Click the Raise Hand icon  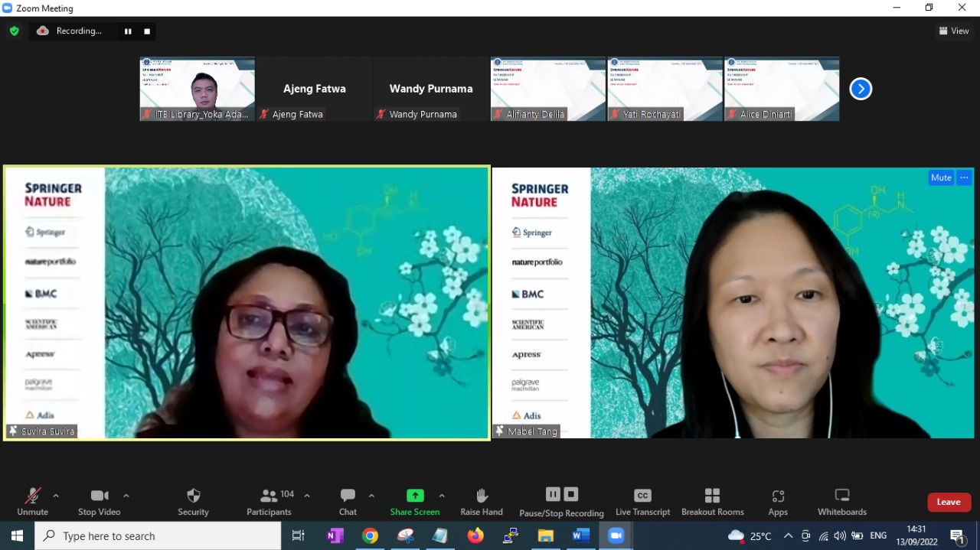(481, 501)
